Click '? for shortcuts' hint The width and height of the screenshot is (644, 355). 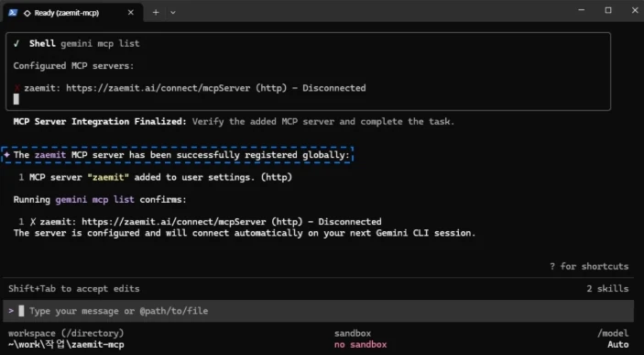pyautogui.click(x=589, y=267)
